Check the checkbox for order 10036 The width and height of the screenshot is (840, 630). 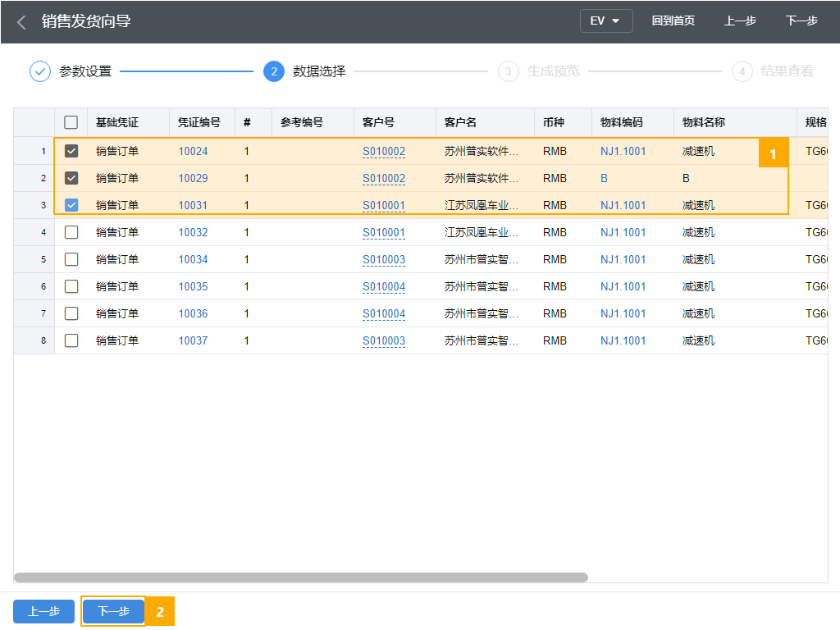(x=71, y=313)
